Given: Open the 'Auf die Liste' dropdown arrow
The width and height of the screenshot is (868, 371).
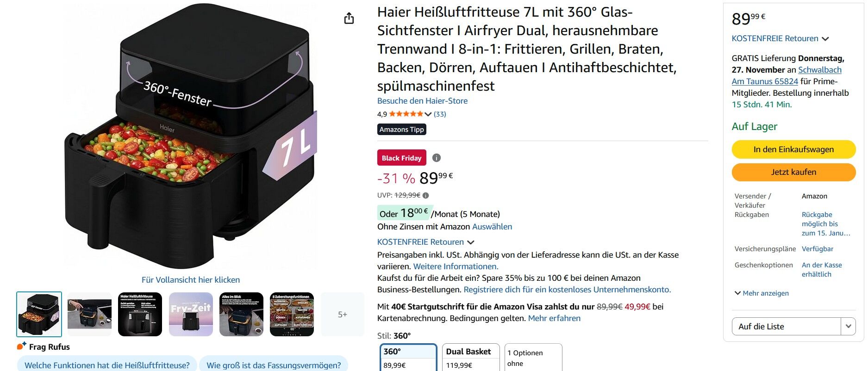Looking at the screenshot, I should click(848, 326).
